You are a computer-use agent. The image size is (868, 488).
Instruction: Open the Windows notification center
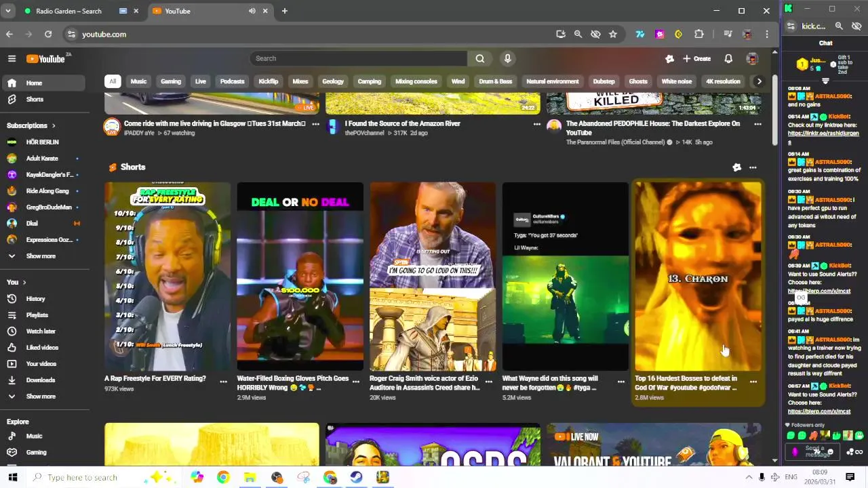[x=850, y=477]
